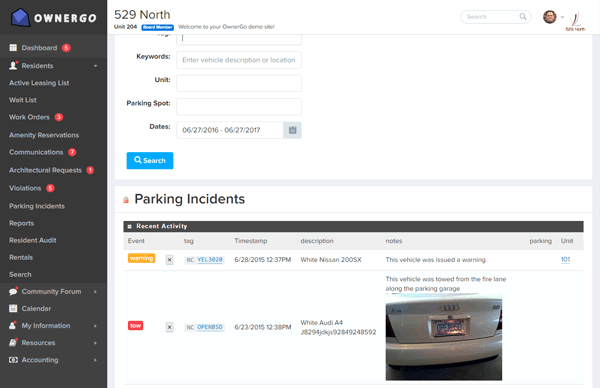Image resolution: width=600 pixels, height=388 pixels.
Task: Click the Board Member badge
Action: [x=157, y=27]
